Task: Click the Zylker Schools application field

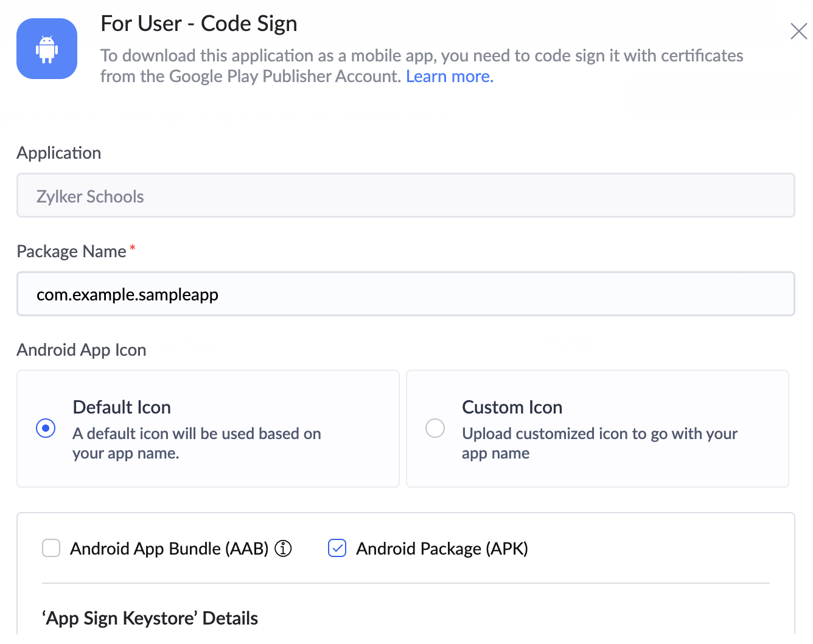Action: [405, 196]
